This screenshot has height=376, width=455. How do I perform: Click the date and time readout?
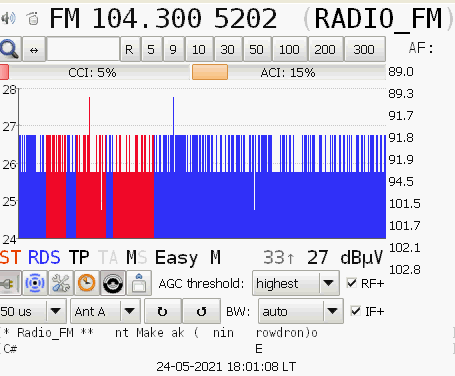226,367
